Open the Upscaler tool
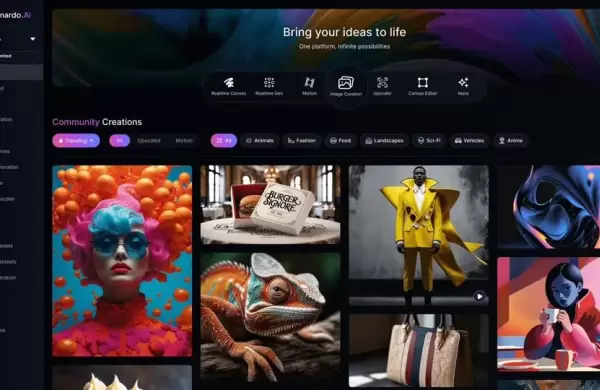This screenshot has height=390, width=600. point(382,86)
